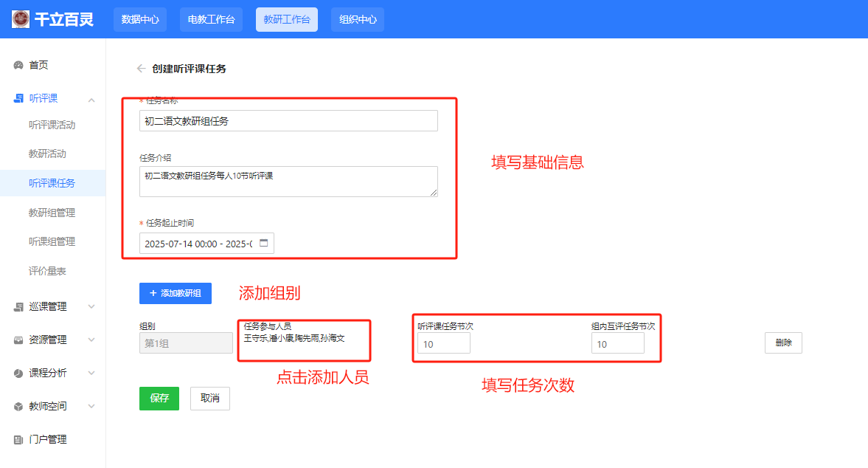Select 教研组管理 in the sidebar

[x=52, y=213]
